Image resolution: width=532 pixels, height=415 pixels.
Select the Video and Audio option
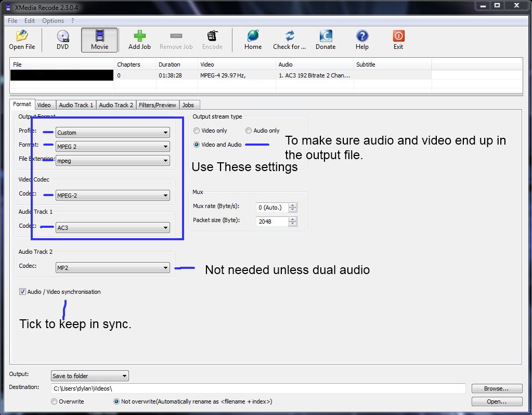pos(197,145)
